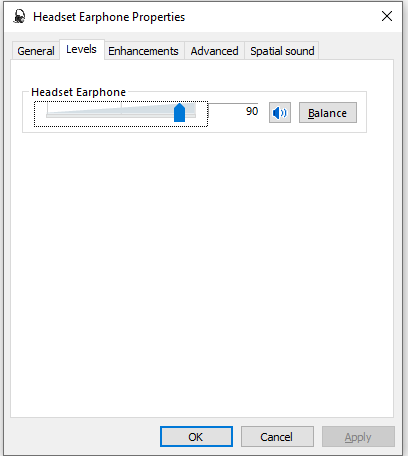Screen dimensions: 408x456
Task: Click the empty area of the Levels panel
Action: (202, 273)
